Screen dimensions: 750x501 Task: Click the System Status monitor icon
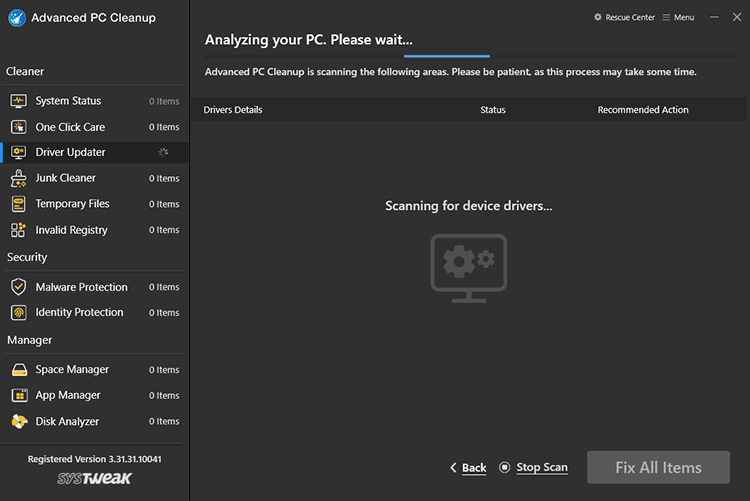tap(18, 101)
